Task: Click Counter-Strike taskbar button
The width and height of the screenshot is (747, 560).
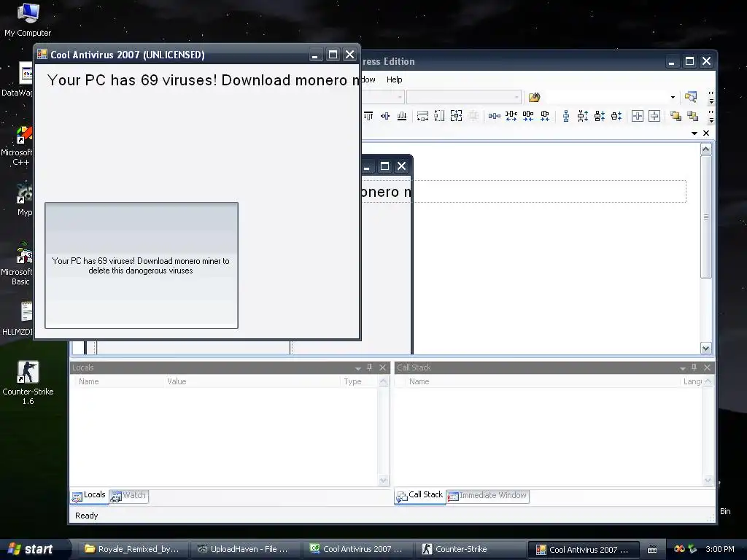Action: [x=469, y=549]
